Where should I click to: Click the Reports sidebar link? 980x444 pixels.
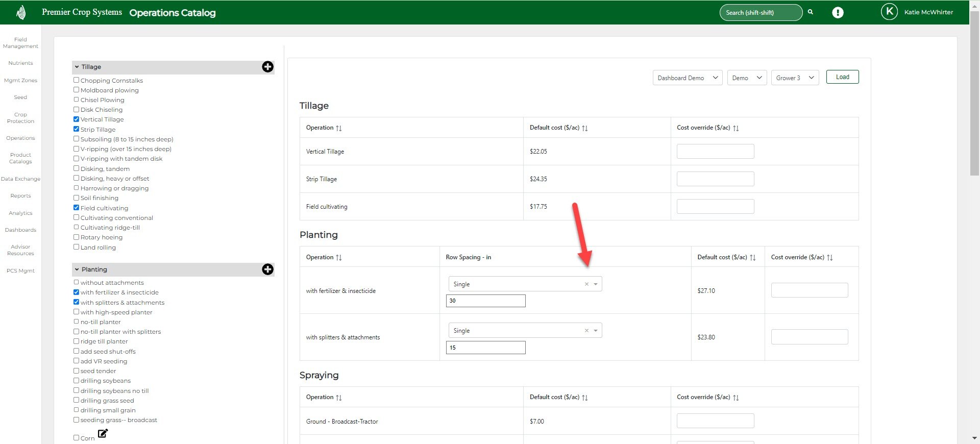[20, 196]
